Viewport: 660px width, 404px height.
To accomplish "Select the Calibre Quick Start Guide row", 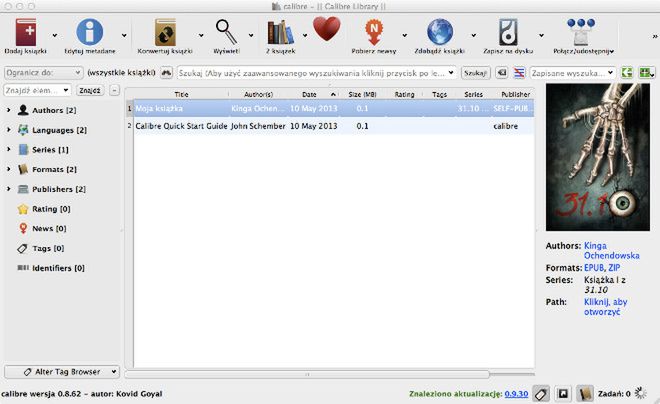I will 334,126.
